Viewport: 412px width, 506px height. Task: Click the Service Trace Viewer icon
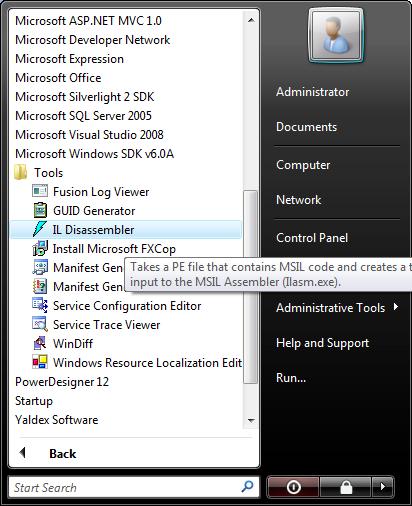(x=40, y=324)
